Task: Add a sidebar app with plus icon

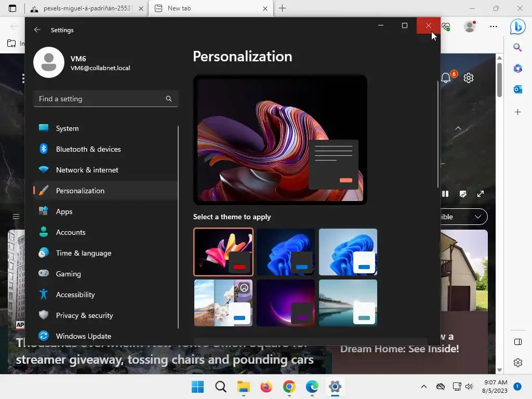Action: coord(518,112)
